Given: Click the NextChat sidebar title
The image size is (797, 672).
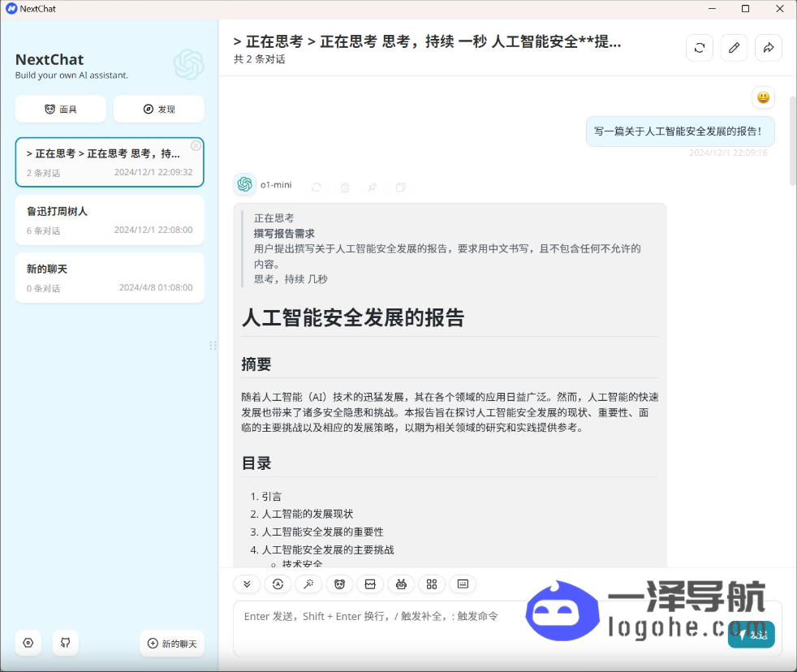Looking at the screenshot, I should [x=50, y=60].
